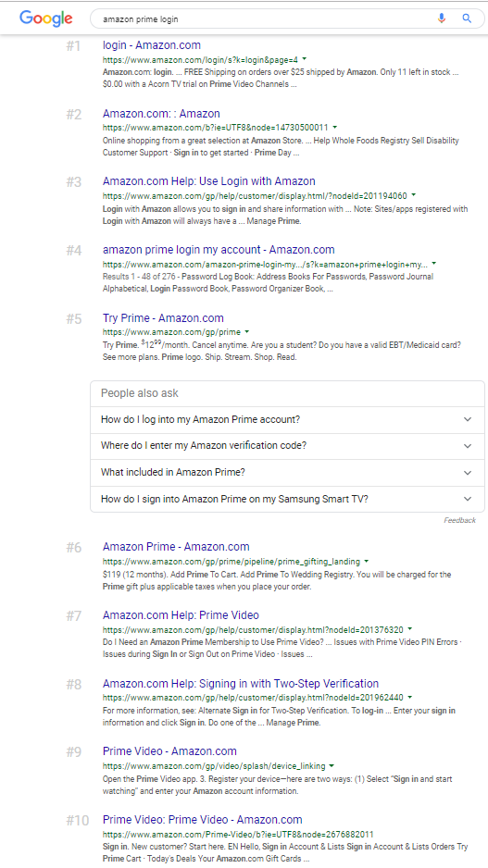Viewport: 488px width, 868px height.
Task: Open dropdown arrow beside nodeId=201194060 URL
Action: 414,195
